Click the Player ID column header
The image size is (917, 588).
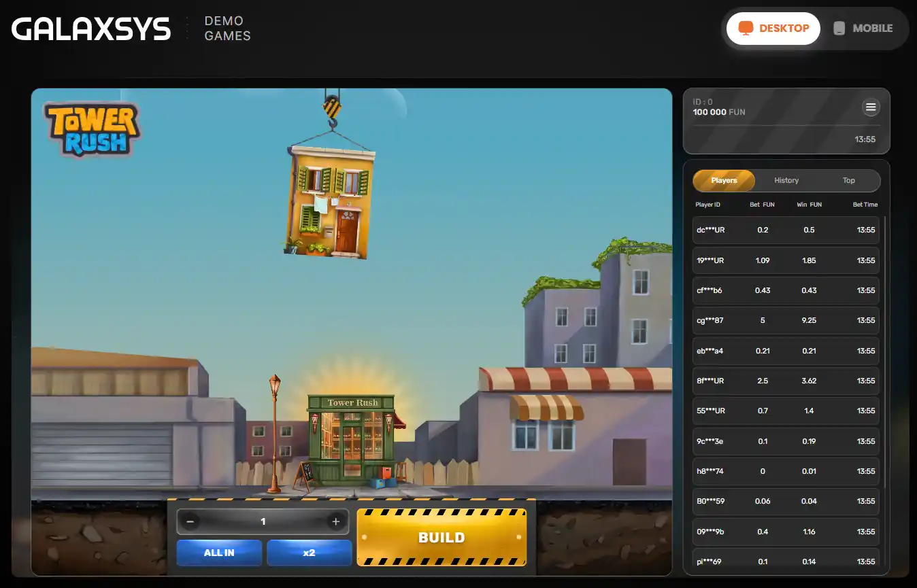707,205
